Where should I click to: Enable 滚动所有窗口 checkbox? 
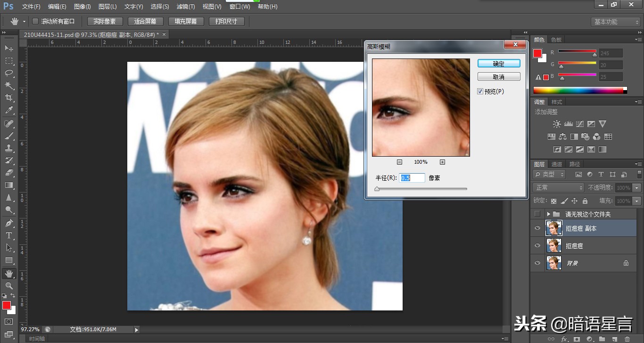point(35,21)
